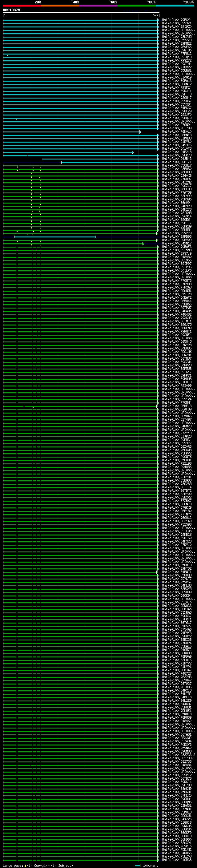Open hit UniRef100_B9S3Z1
The image size is (197, 868).
177,23
